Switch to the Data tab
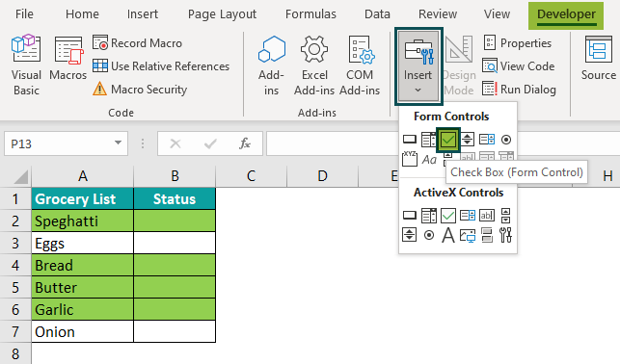The width and height of the screenshot is (620, 364). pyautogui.click(x=377, y=14)
